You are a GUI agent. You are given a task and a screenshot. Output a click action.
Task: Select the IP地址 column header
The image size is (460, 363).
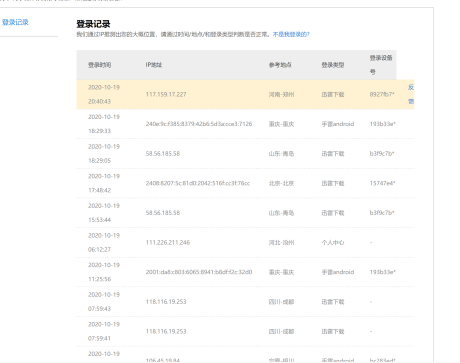click(154, 65)
